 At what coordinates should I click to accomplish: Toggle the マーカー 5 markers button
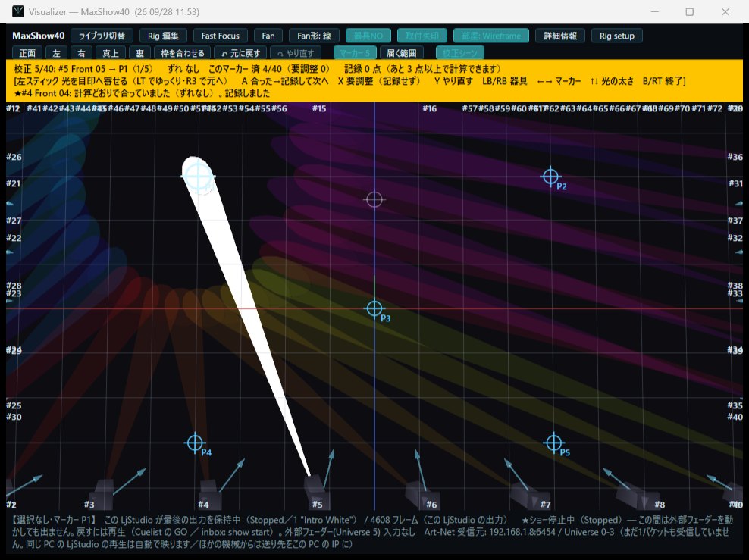click(355, 53)
